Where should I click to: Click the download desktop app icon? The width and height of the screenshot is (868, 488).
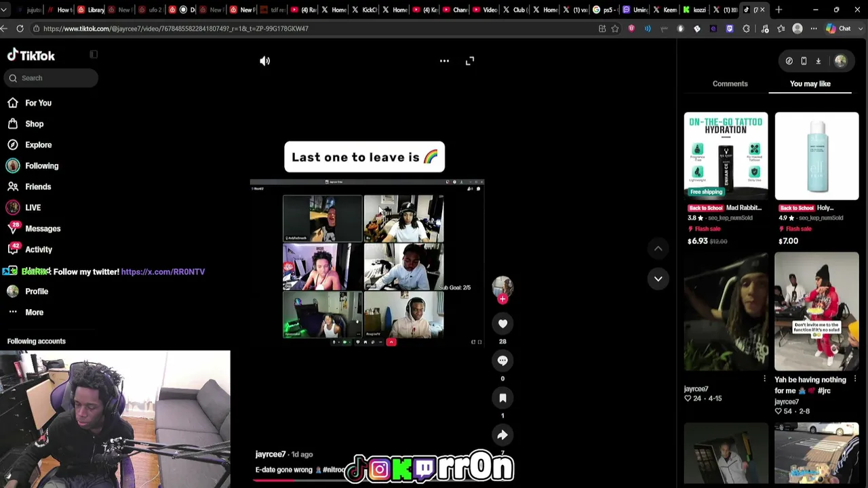(x=818, y=61)
